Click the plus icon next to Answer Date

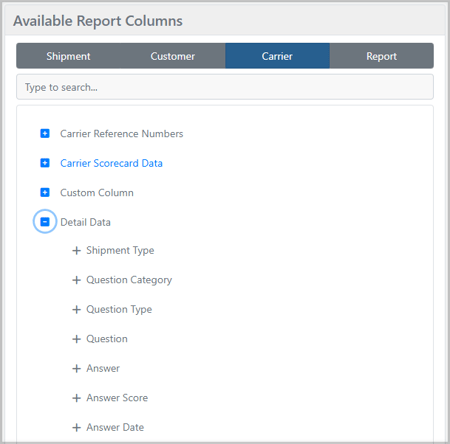(x=77, y=427)
